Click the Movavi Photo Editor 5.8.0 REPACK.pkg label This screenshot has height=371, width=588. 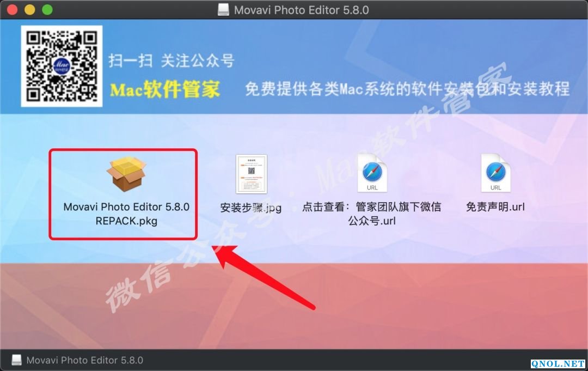click(x=126, y=214)
